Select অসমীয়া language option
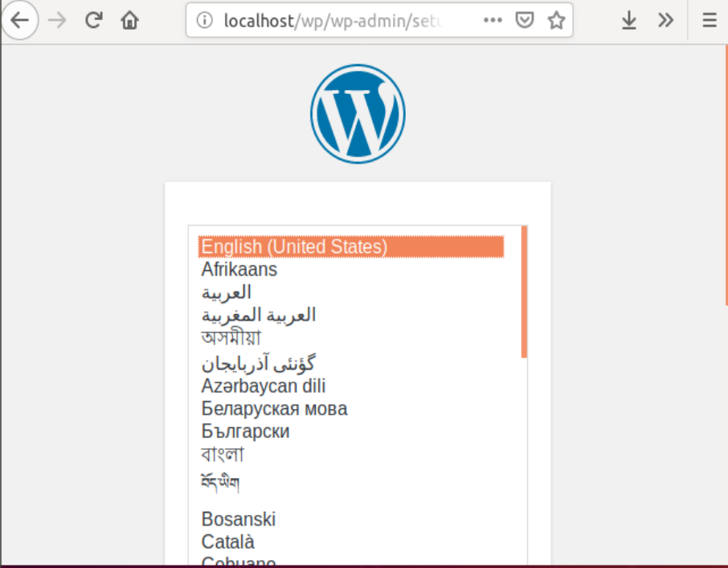Viewport: 728px width, 568px height. (351, 338)
